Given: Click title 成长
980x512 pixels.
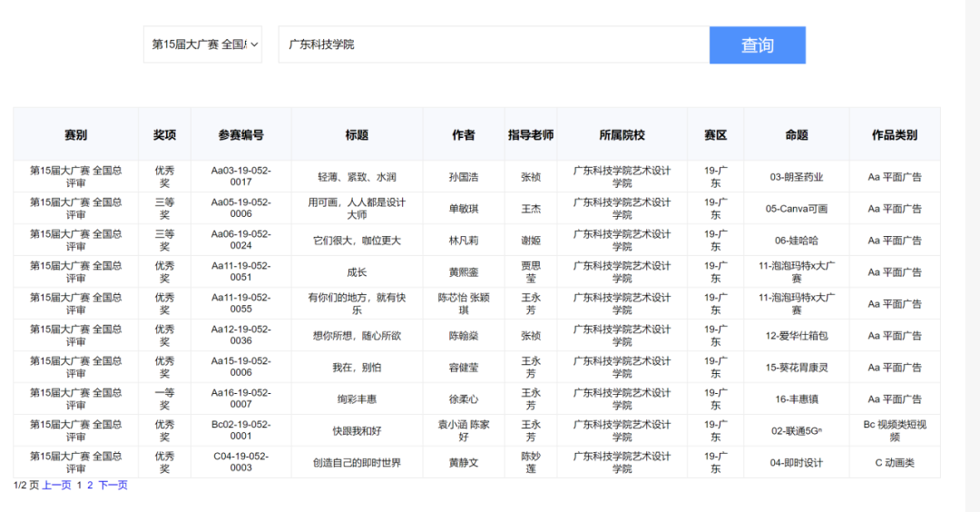Looking at the screenshot, I should 357,272.
